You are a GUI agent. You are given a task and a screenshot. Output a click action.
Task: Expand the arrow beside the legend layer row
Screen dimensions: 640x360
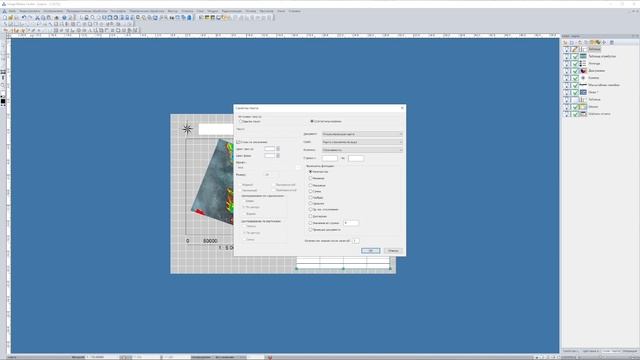coord(566,63)
